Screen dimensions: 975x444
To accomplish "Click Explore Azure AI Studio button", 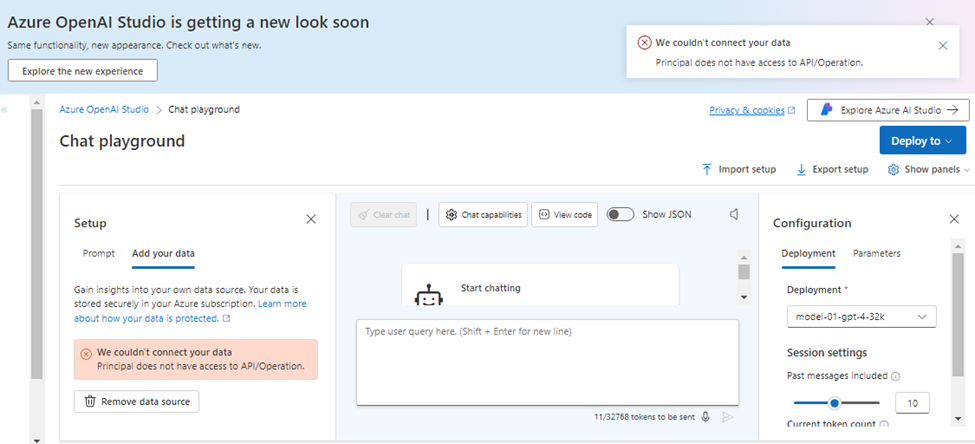I will [x=888, y=110].
